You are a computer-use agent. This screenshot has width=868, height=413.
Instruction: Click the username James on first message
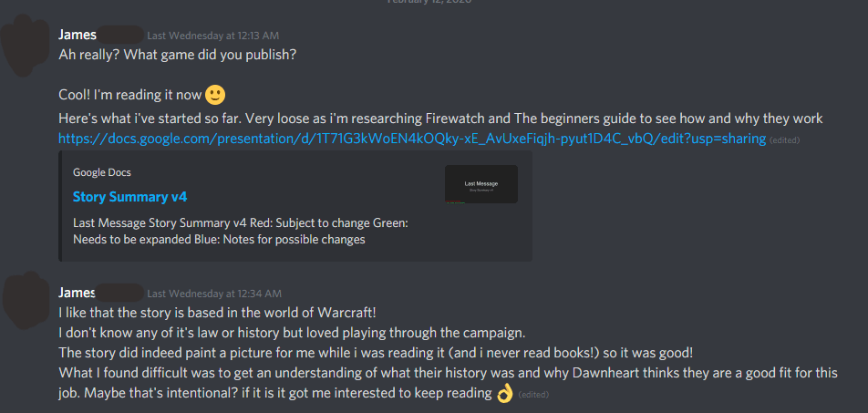(x=77, y=36)
